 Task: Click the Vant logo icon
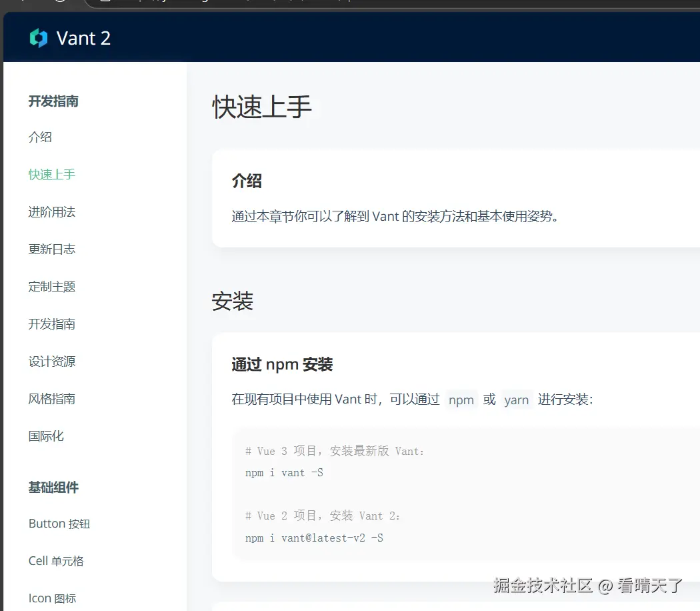coord(39,38)
